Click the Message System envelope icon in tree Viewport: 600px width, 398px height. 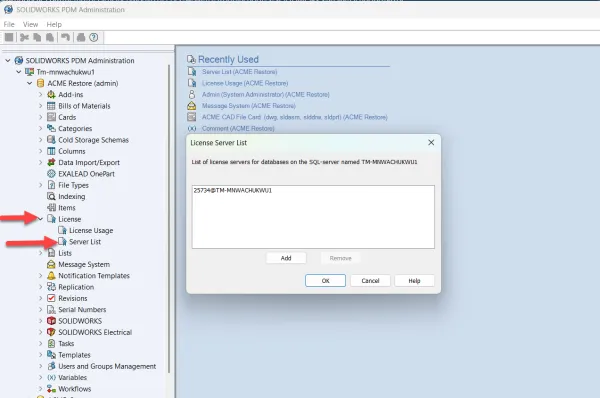pos(51,264)
